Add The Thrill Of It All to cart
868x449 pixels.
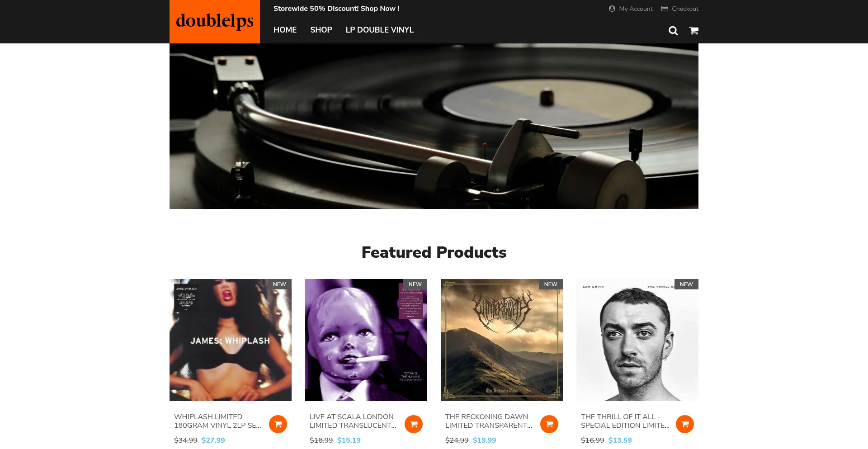coord(685,424)
